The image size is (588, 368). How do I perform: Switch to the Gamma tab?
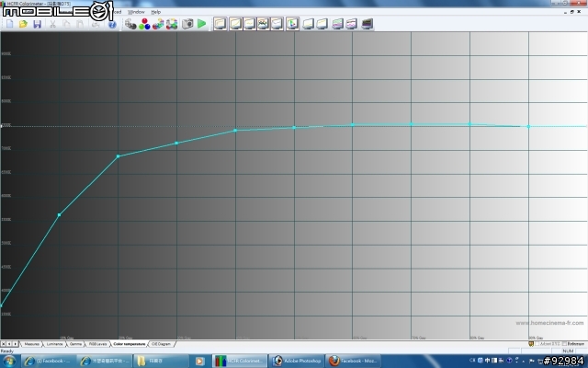(x=75, y=344)
